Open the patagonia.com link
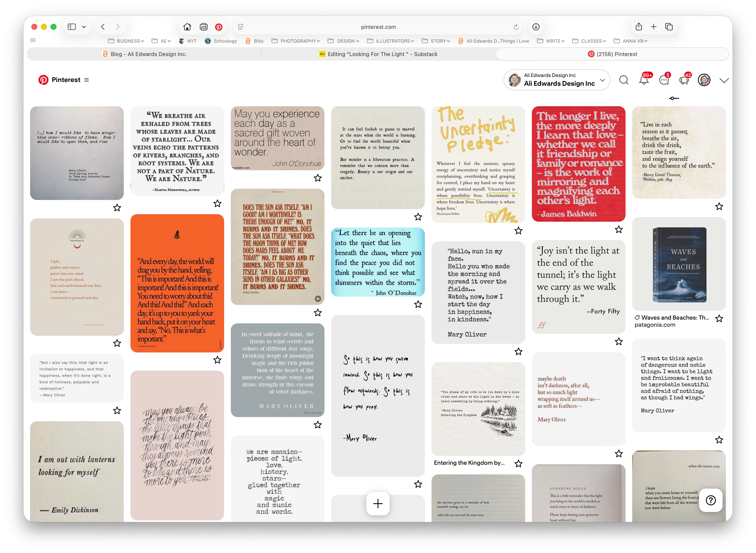Image resolution: width=756 pixels, height=553 pixels. (x=655, y=325)
